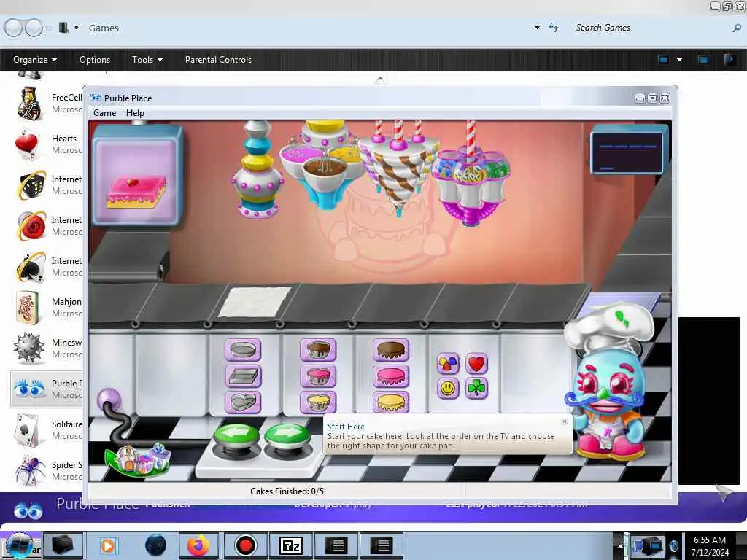The image size is (747, 560).
Task: Click Options in Games toolbar
Action: [95, 60]
